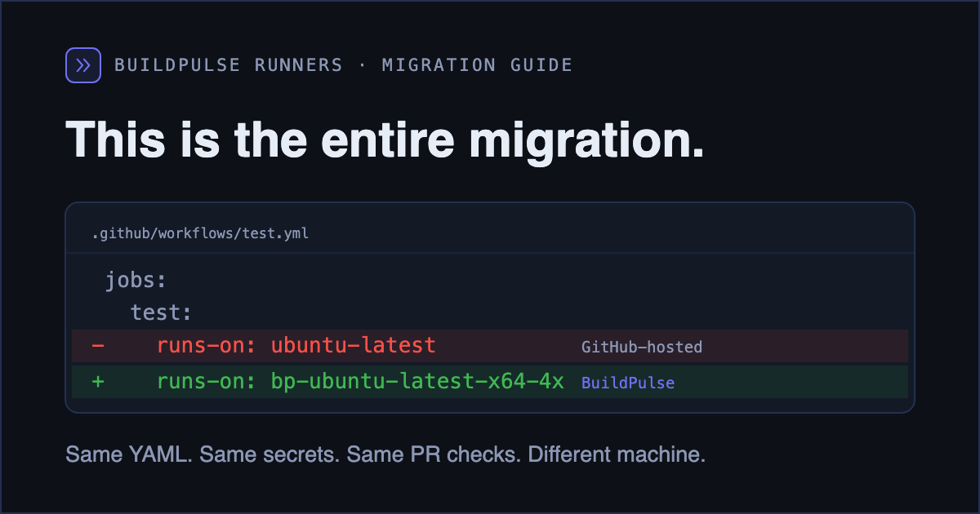Select the added 'runs-on: bp-ubuntu-latest-x64-4x' line

point(490,382)
